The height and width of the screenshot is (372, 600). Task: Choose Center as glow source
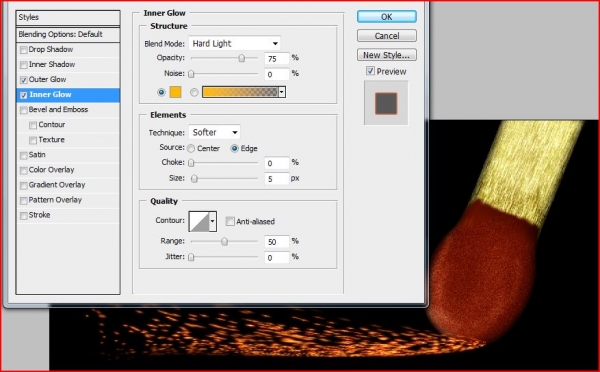pyautogui.click(x=191, y=148)
